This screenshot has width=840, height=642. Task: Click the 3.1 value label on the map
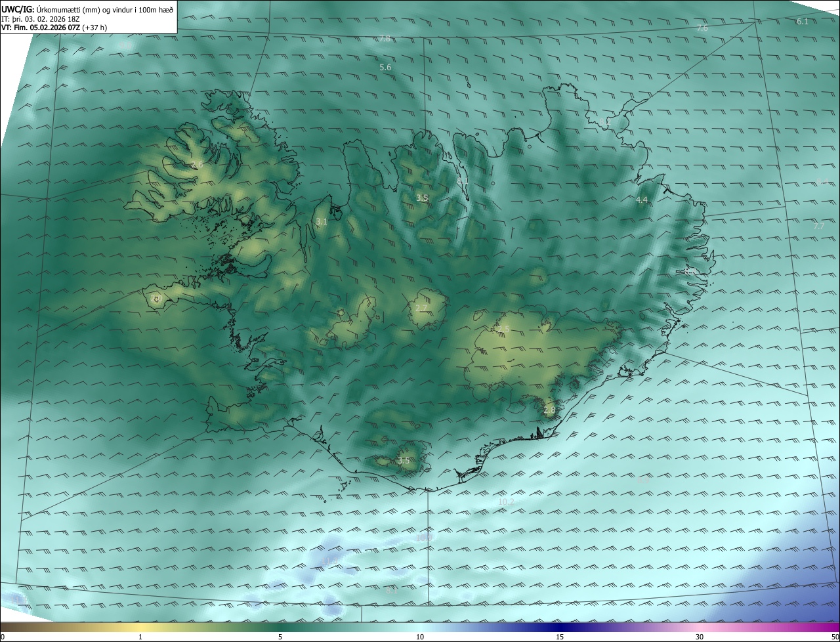click(x=322, y=222)
